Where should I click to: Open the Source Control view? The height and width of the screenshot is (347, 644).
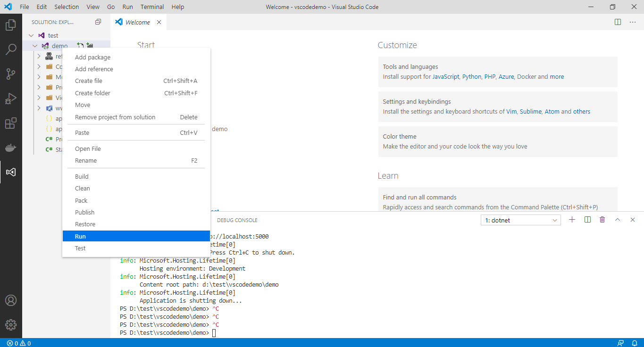click(x=11, y=74)
